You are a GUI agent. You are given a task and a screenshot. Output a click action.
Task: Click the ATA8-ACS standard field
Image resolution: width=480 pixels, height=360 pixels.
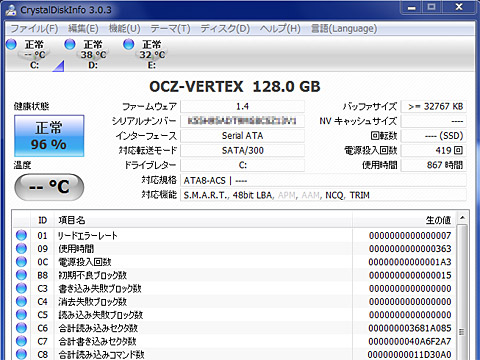click(323, 180)
